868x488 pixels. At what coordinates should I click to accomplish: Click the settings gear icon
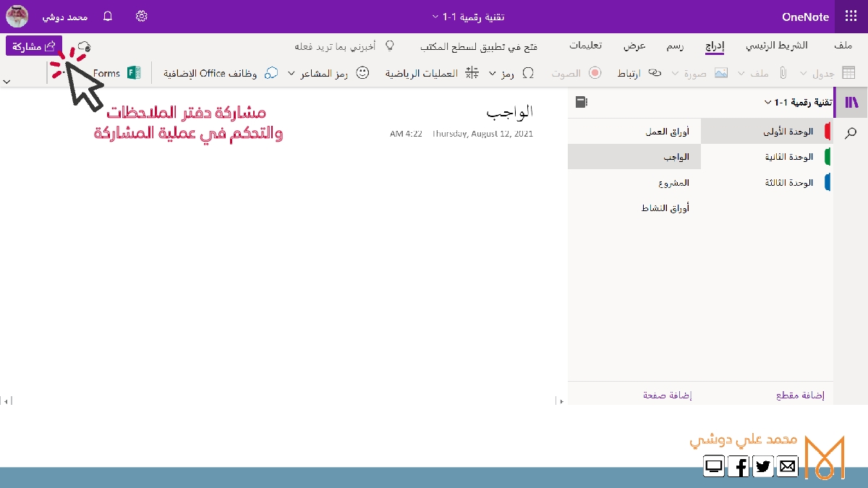[x=142, y=17]
